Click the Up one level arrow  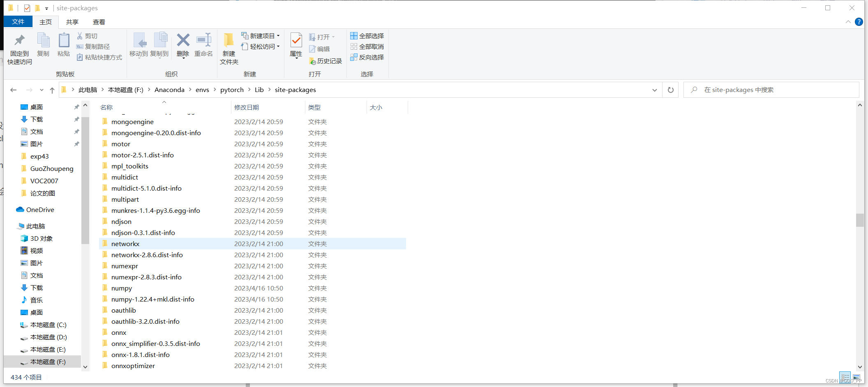click(x=52, y=90)
